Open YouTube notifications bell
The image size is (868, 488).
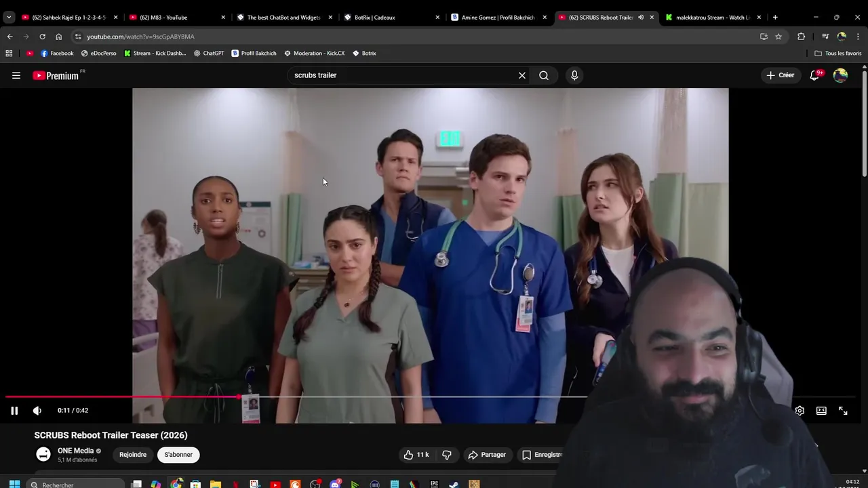click(x=815, y=75)
